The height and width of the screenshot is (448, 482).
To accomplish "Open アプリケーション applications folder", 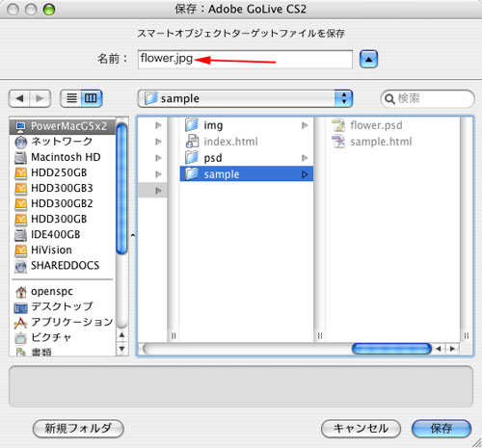I will pyautogui.click(x=63, y=322).
